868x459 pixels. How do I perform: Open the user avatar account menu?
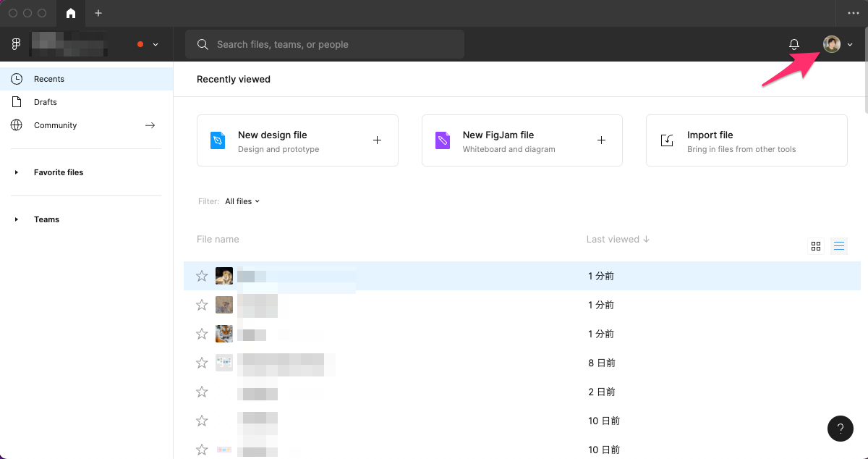[x=832, y=45]
